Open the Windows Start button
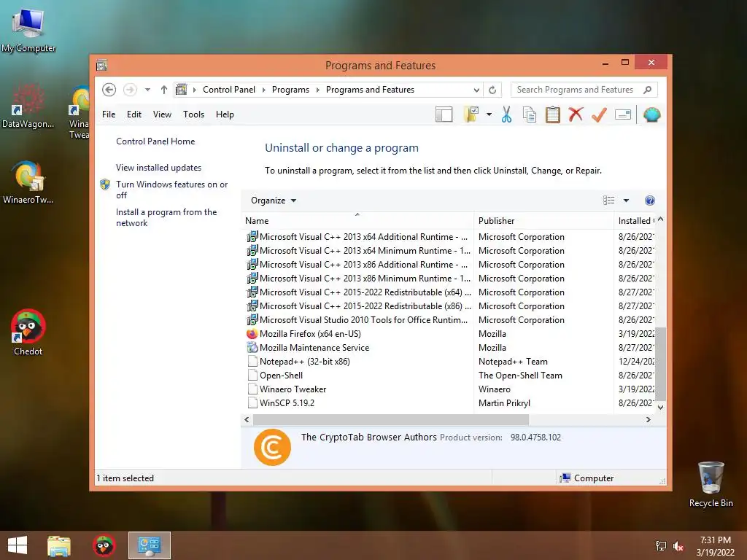747x560 pixels. (x=18, y=545)
